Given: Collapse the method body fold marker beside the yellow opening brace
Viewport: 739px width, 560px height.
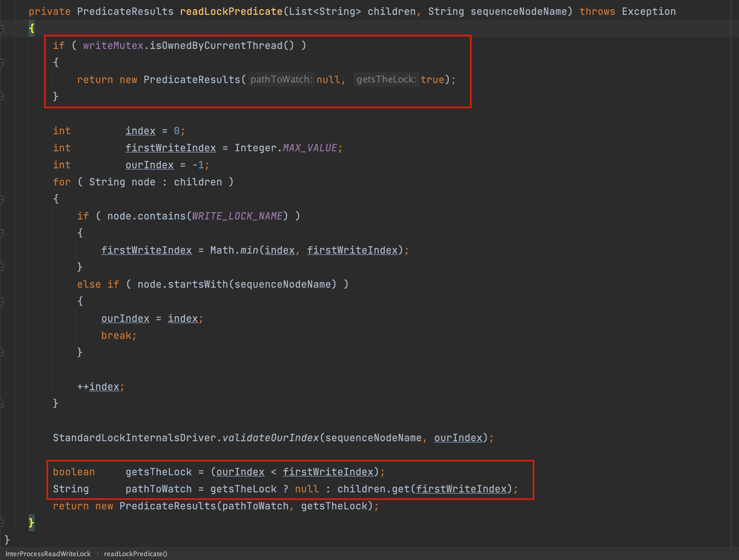Looking at the screenshot, I should (2, 29).
